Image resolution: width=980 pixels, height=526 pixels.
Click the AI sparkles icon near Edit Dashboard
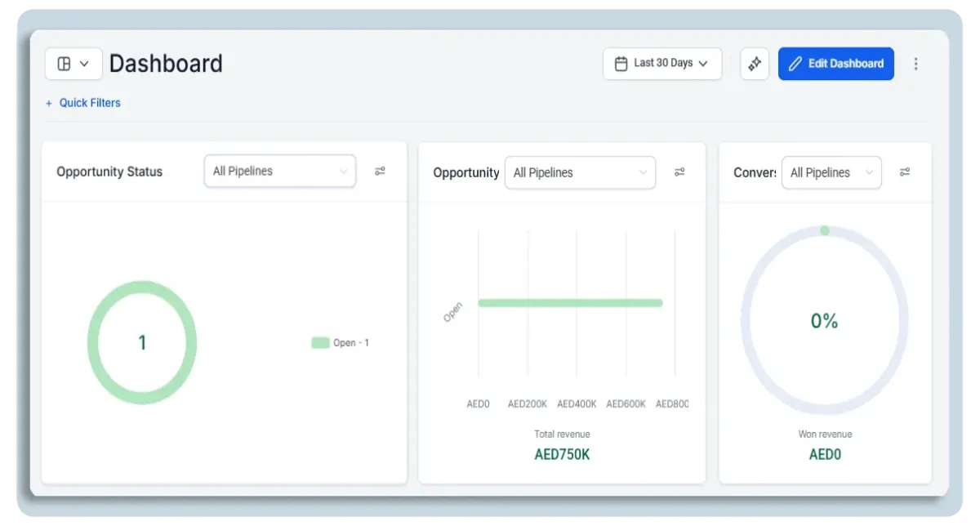pyautogui.click(x=754, y=63)
